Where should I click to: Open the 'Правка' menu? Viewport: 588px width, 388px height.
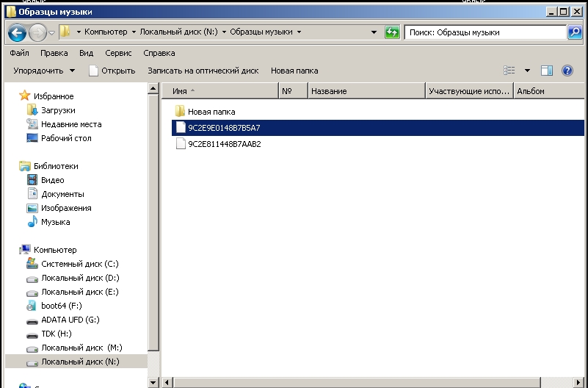pos(54,53)
